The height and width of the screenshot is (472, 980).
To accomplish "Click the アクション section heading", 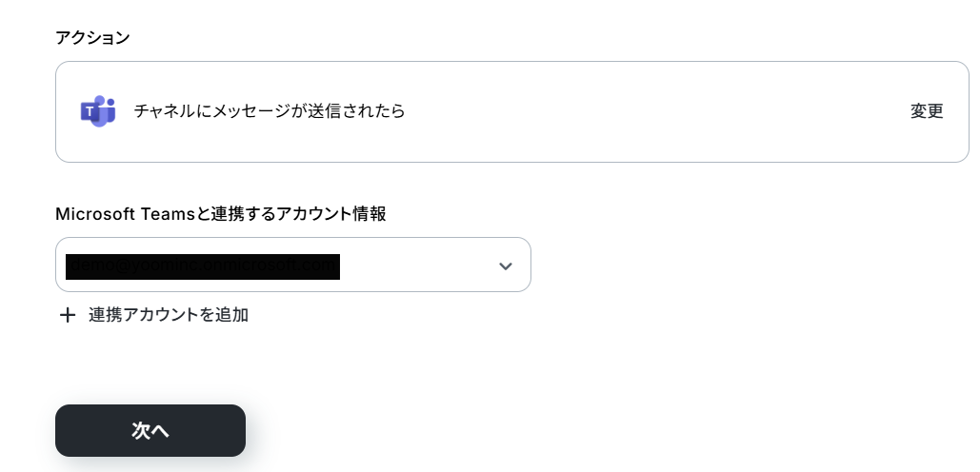I will click(92, 37).
